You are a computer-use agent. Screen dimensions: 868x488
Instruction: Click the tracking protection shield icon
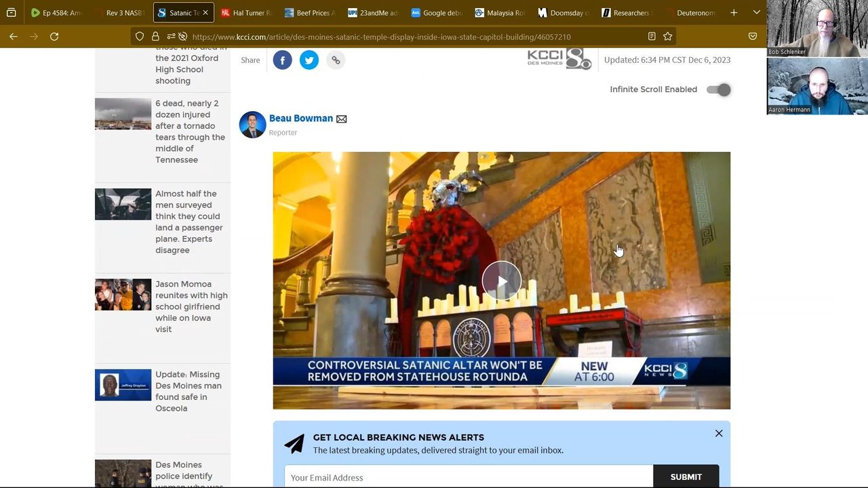pos(140,37)
